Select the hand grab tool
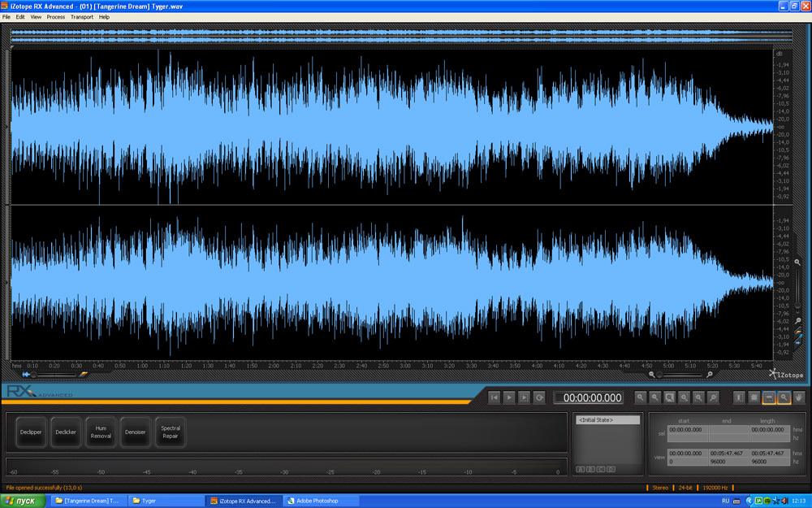This screenshot has width=812, height=508. tap(799, 397)
